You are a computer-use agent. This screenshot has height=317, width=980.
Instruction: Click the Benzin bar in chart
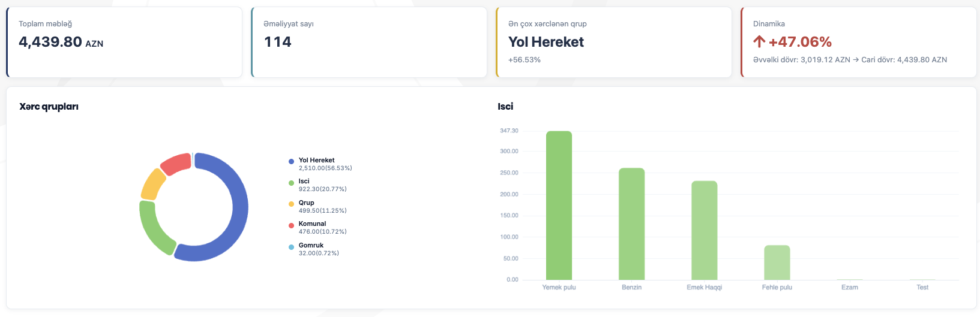click(631, 224)
